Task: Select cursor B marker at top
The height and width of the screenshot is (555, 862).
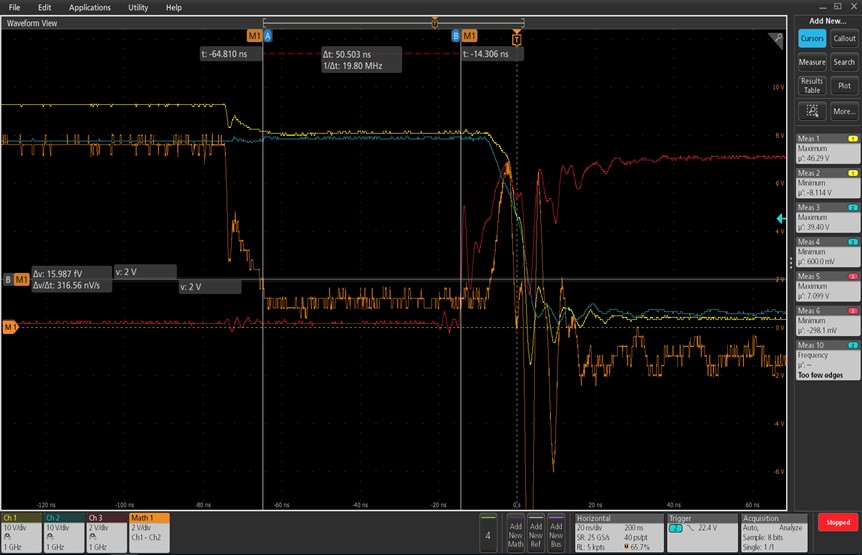Action: click(455, 36)
